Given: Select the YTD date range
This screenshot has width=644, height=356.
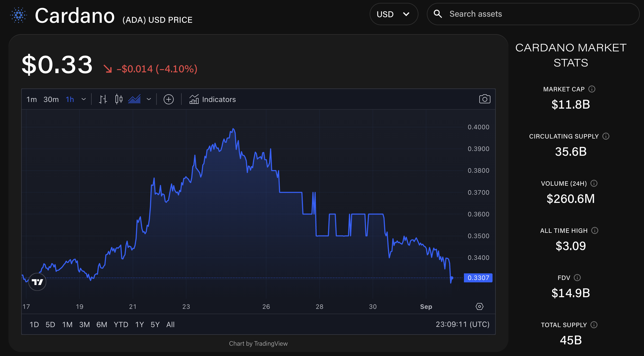Looking at the screenshot, I should click(121, 324).
